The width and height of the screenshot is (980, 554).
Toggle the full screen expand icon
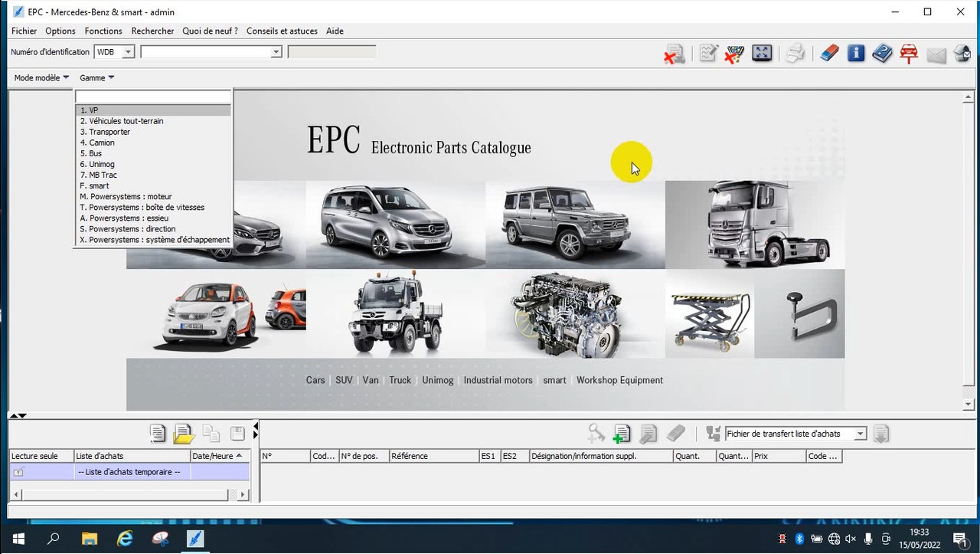(x=762, y=53)
